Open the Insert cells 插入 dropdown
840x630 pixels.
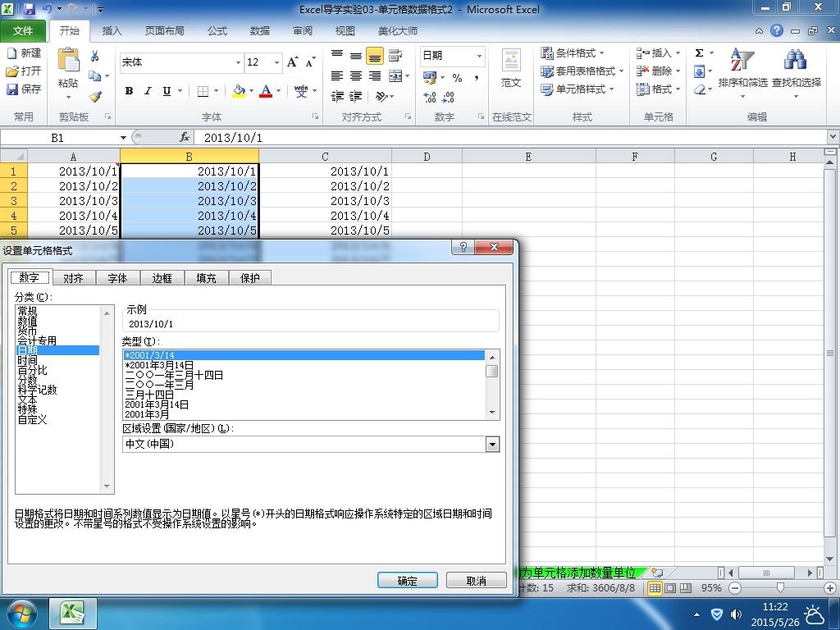[x=678, y=53]
